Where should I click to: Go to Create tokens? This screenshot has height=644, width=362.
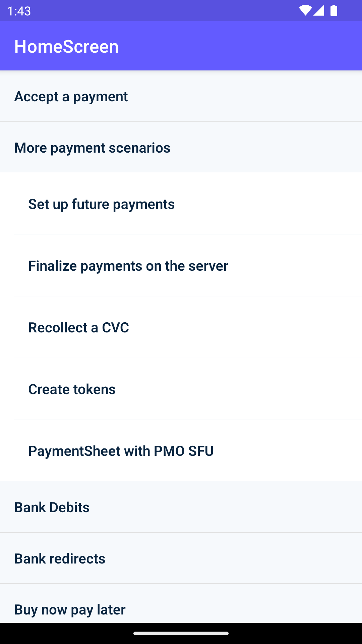(72, 389)
